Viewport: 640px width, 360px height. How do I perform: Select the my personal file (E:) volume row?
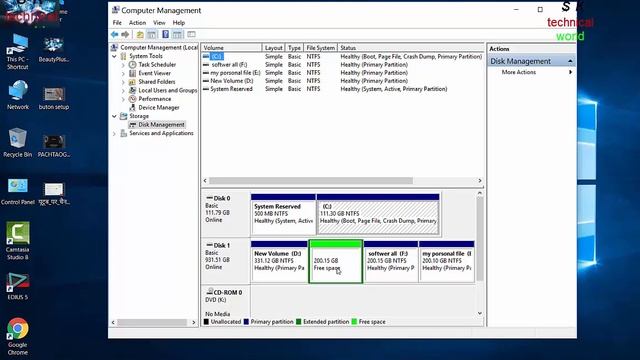click(x=343, y=73)
